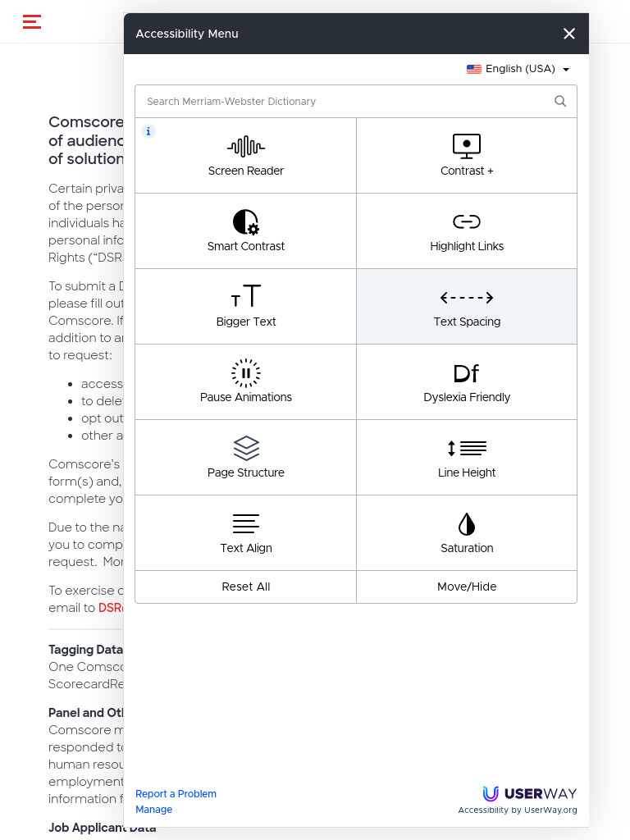Turn on Contrast + mode
Screen dimensions: 630x840
pyautogui.click(x=467, y=156)
